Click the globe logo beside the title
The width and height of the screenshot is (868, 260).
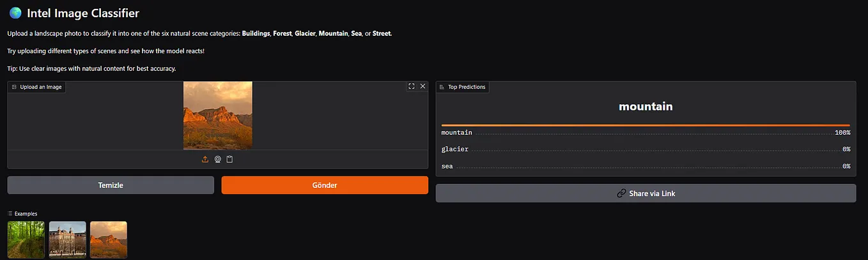(x=15, y=13)
